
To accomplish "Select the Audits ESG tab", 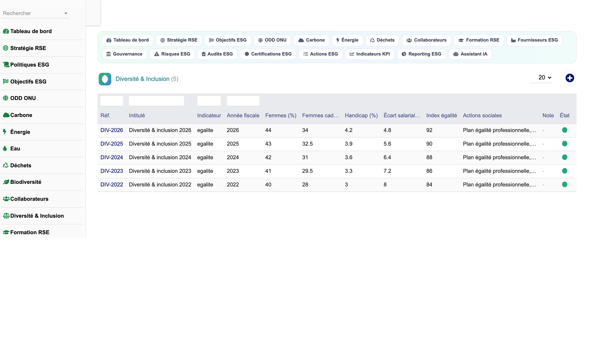I will (x=217, y=54).
